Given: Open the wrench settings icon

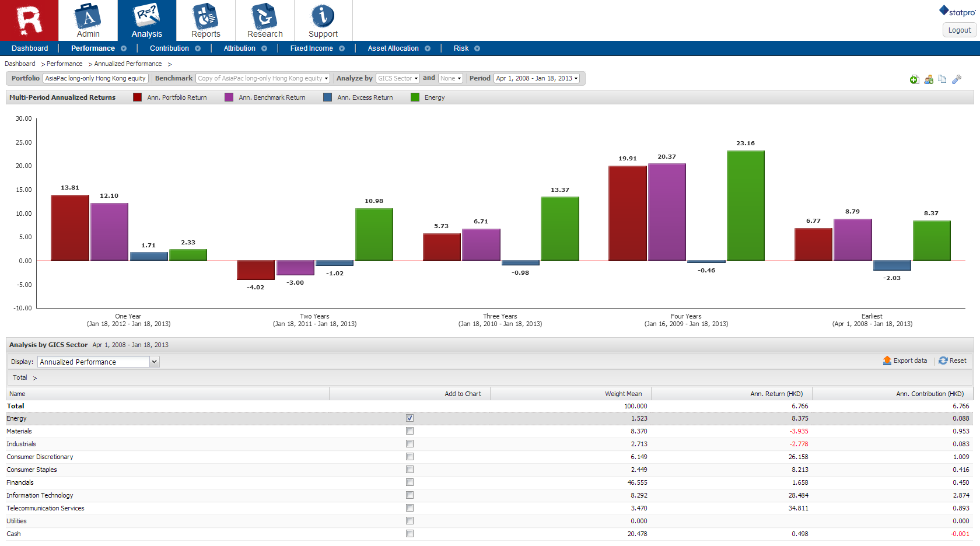Looking at the screenshot, I should click(957, 79).
